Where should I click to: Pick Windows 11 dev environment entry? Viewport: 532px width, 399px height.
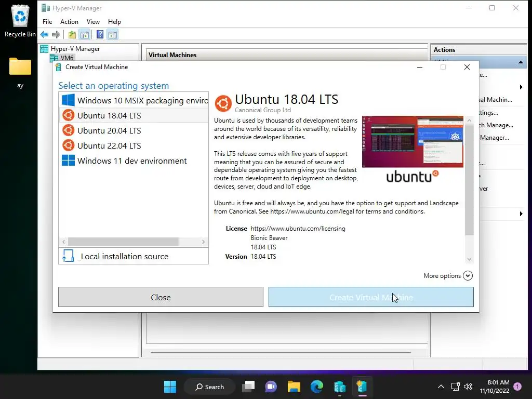(x=134, y=161)
